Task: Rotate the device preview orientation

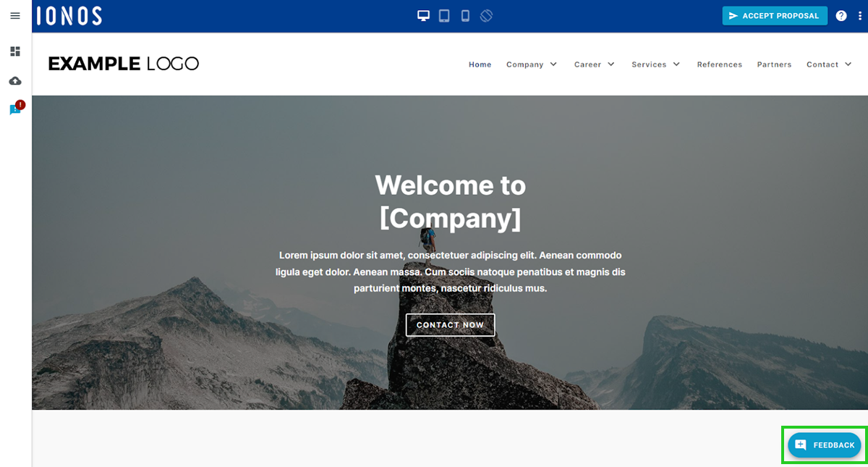Action: (x=486, y=14)
